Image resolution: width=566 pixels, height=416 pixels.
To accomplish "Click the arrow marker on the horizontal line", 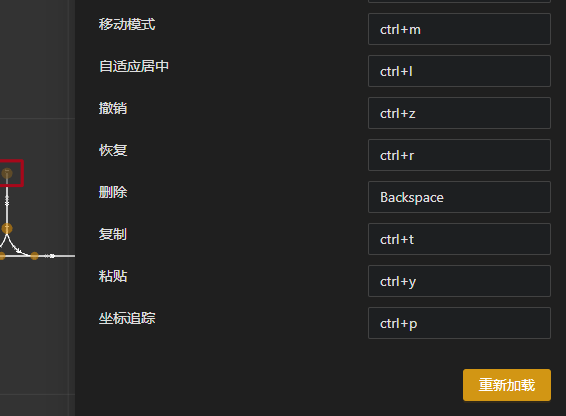I will point(52,256).
